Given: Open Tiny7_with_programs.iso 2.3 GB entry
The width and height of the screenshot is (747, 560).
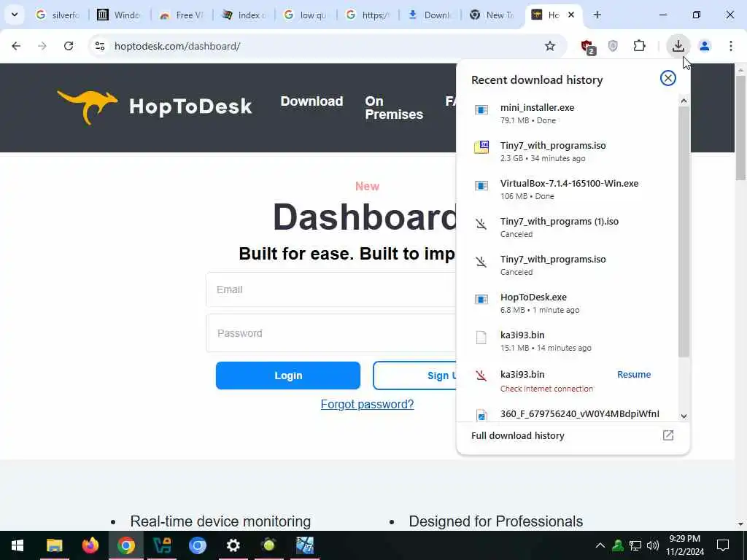Looking at the screenshot, I should pos(567,152).
